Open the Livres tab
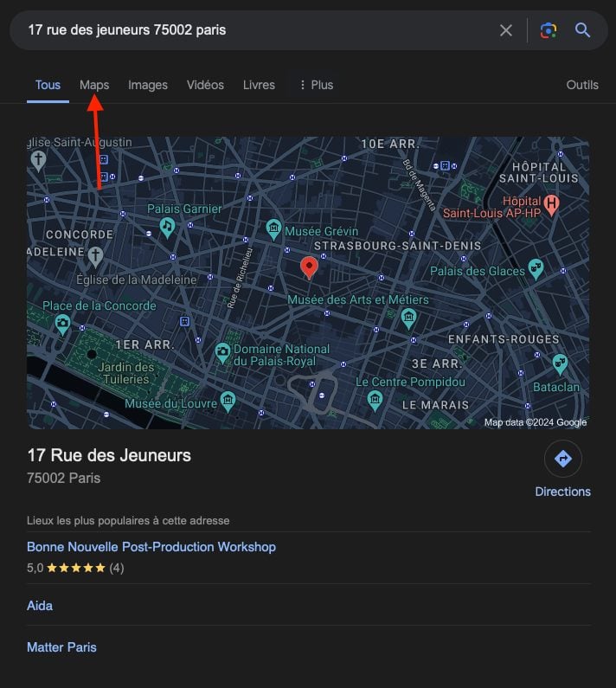616x688 pixels. (259, 85)
